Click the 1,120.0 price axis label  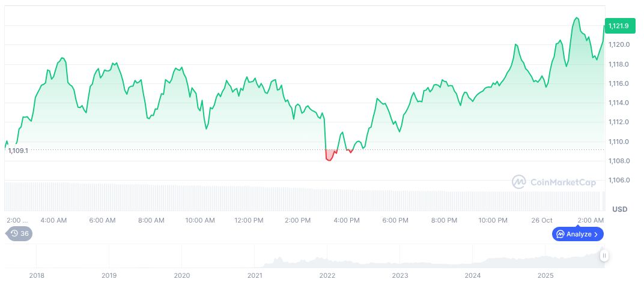coord(618,44)
